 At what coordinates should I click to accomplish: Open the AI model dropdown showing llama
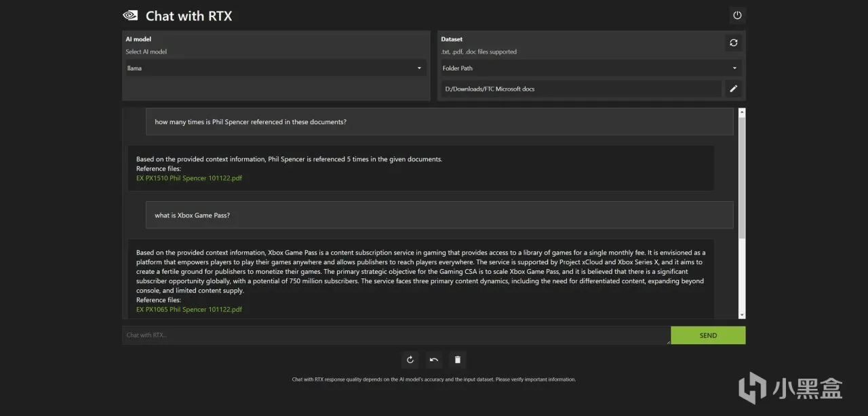275,68
